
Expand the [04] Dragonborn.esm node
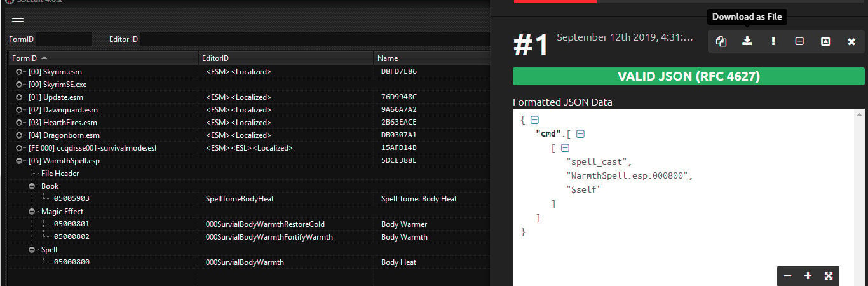tap(20, 135)
